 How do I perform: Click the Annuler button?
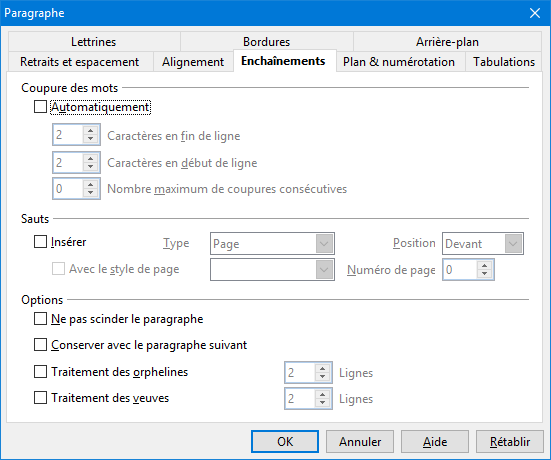click(x=360, y=441)
